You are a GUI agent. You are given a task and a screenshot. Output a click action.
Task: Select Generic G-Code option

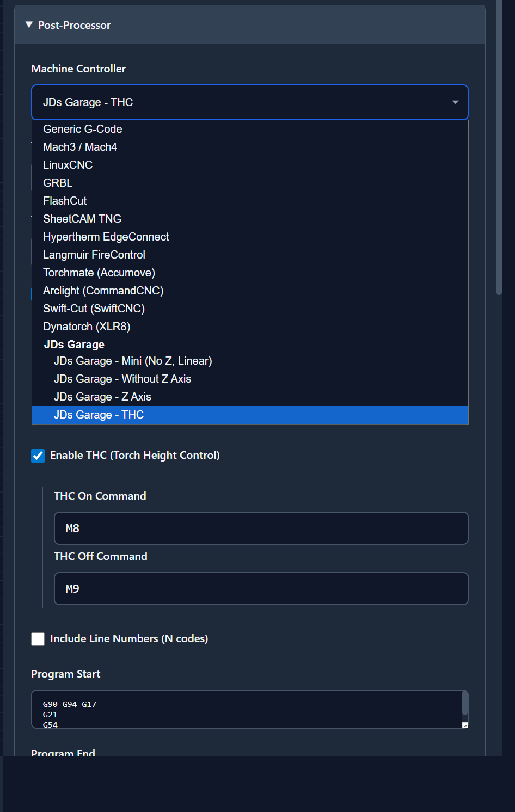(x=83, y=129)
